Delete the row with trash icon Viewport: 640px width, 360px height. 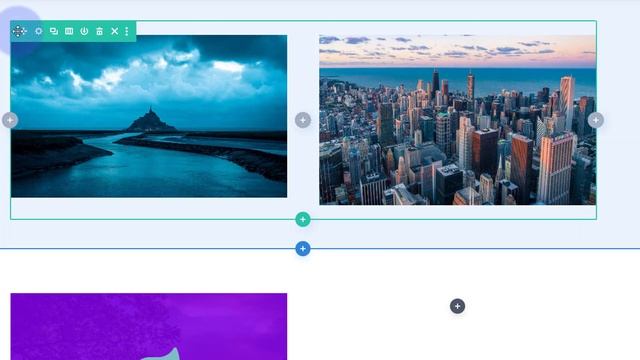point(99,31)
